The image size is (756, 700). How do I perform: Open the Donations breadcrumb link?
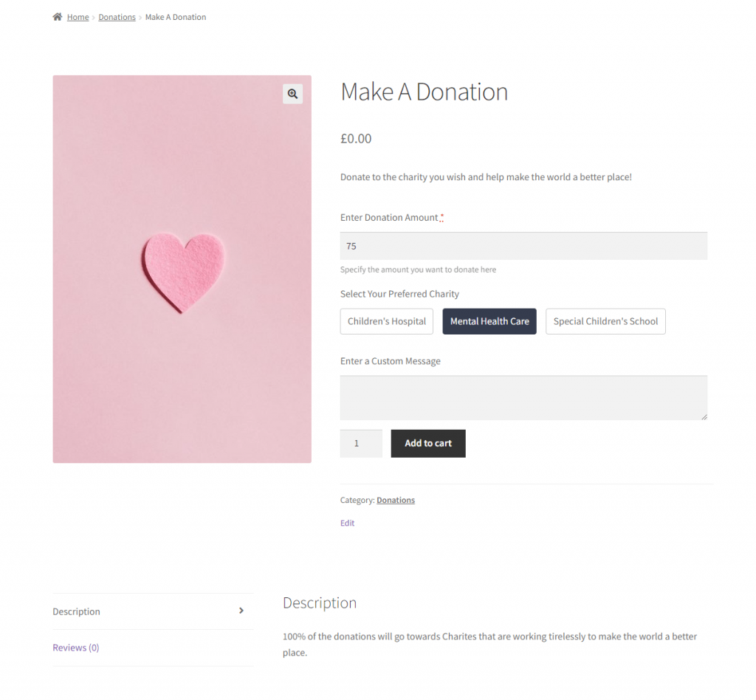pos(117,16)
